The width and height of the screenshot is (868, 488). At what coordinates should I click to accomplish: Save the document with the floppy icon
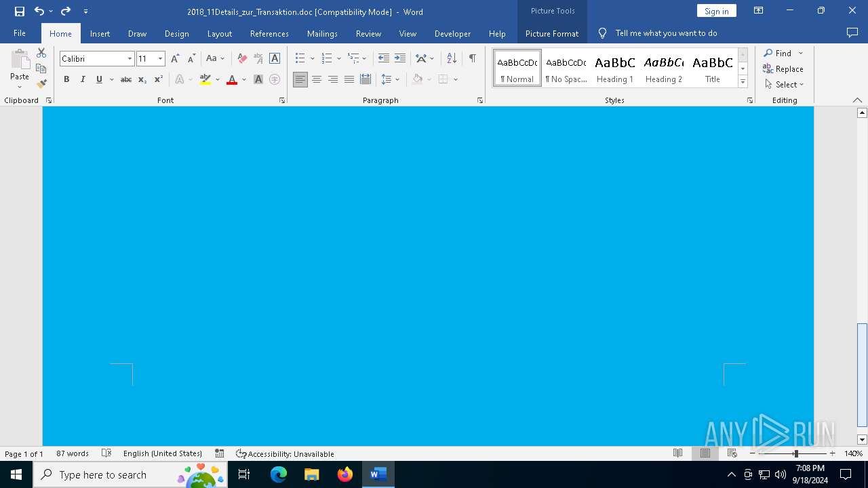click(20, 11)
